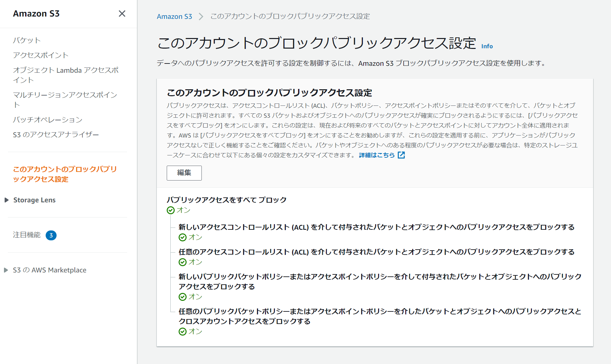Open マルチリージョンアクセスポイント menu item
Screen dimensions: 611x364
click(65, 100)
